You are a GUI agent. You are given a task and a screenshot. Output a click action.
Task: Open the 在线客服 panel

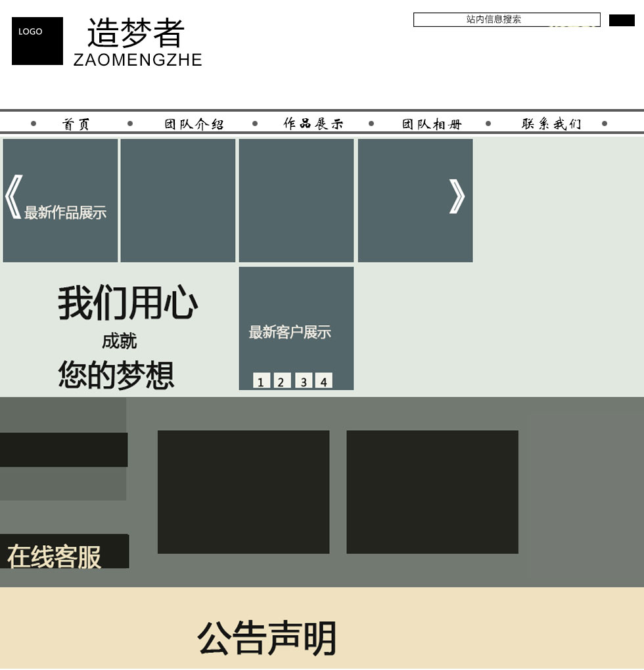64,551
